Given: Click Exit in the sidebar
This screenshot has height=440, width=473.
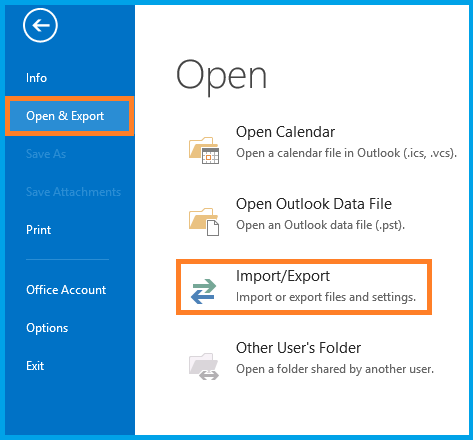Looking at the screenshot, I should tap(35, 366).
